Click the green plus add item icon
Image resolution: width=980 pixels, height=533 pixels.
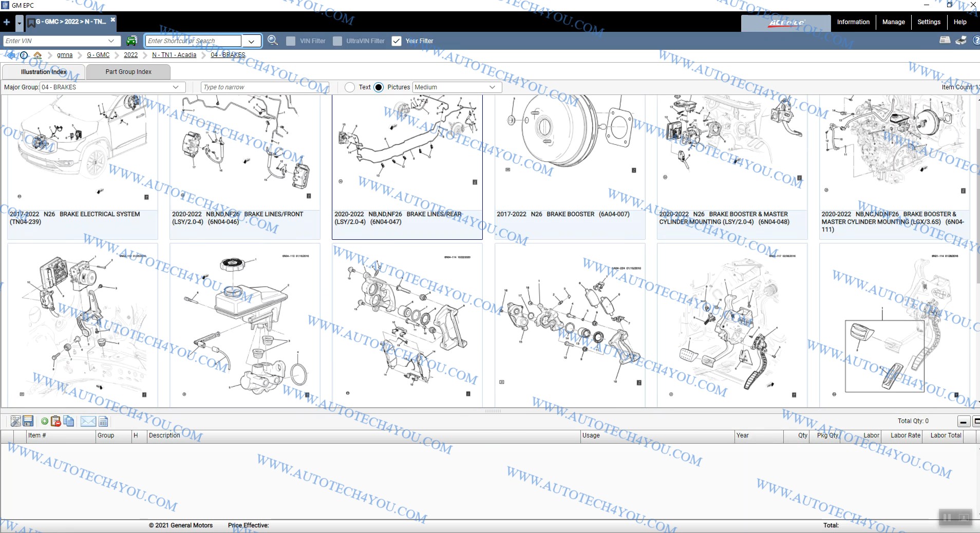[x=45, y=421]
